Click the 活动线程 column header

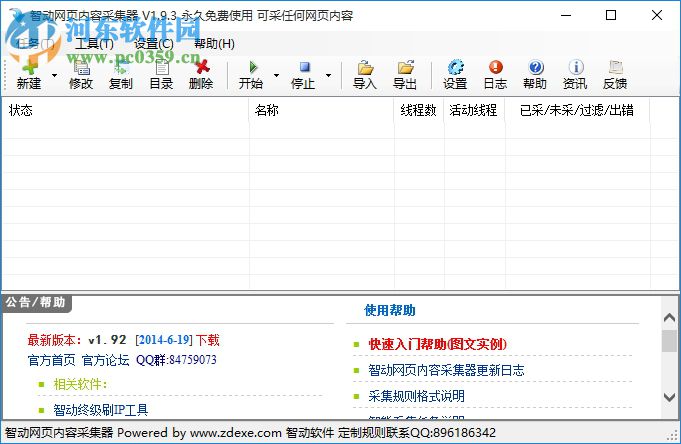[474, 110]
